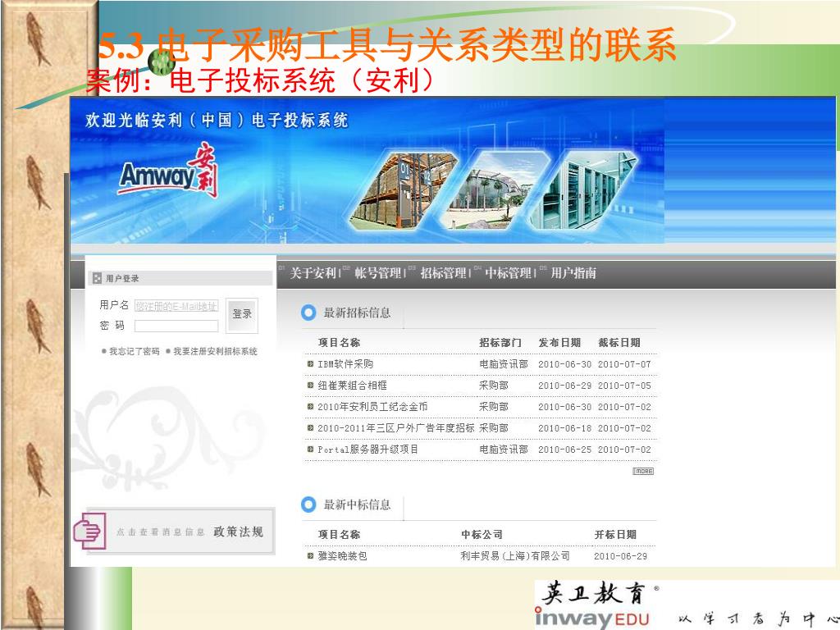Click the 登录 login button
840x630 pixels.
coord(242,314)
